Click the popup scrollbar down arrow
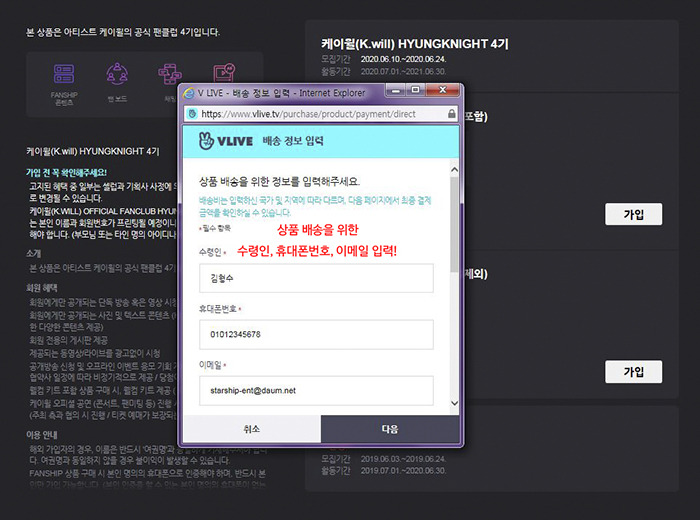Viewport: 700px width, 520px height. [454, 403]
